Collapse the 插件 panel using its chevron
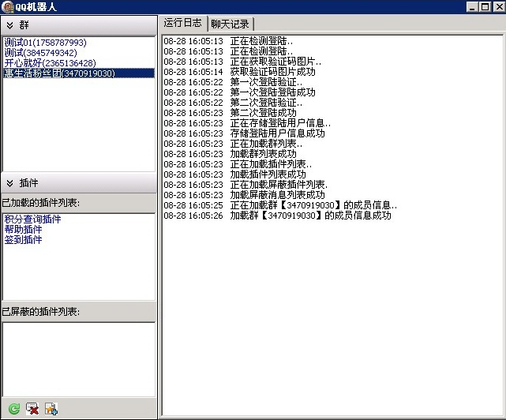Screen dimensions: 506x420 [9, 183]
